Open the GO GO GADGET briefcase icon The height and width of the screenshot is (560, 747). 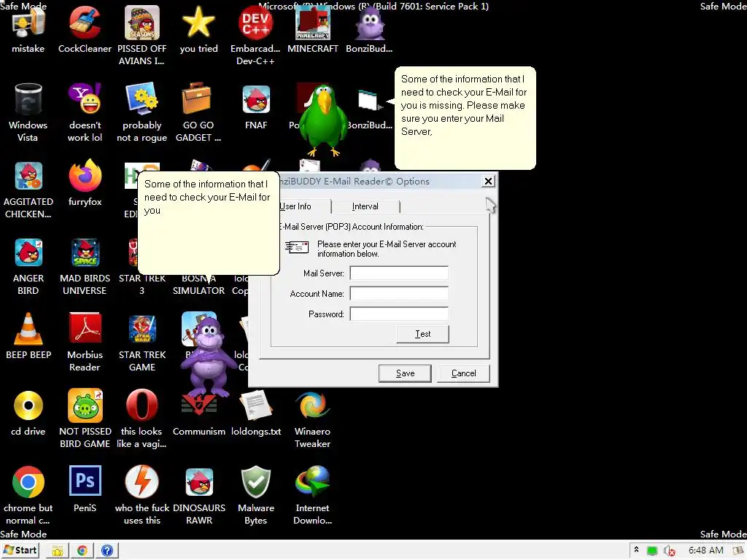tap(196, 99)
